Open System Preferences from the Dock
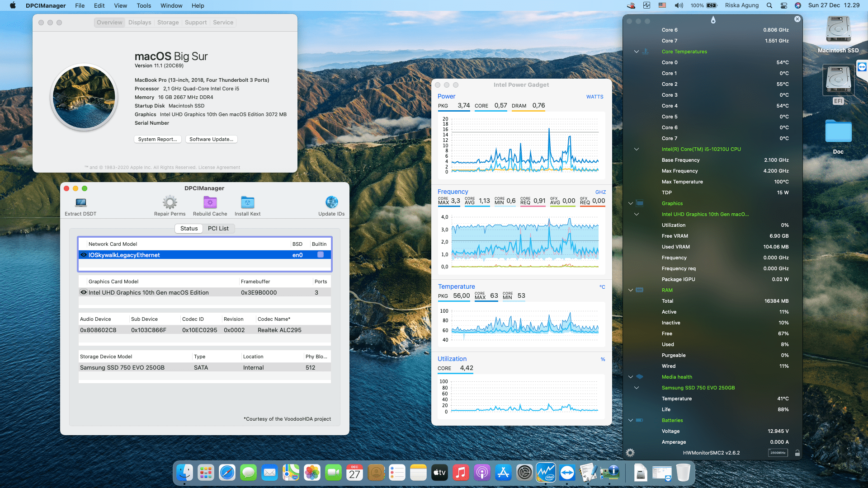The width and height of the screenshot is (868, 488). [524, 473]
